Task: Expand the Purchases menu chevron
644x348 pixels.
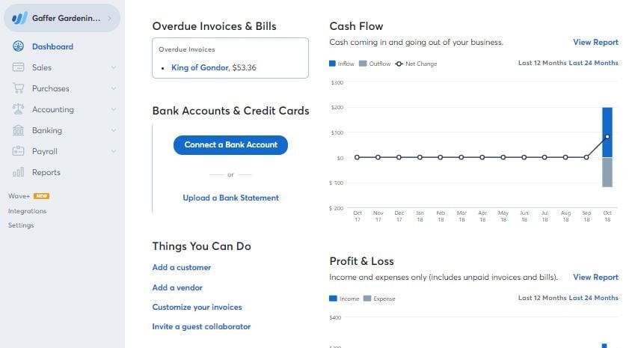Action: [x=114, y=88]
